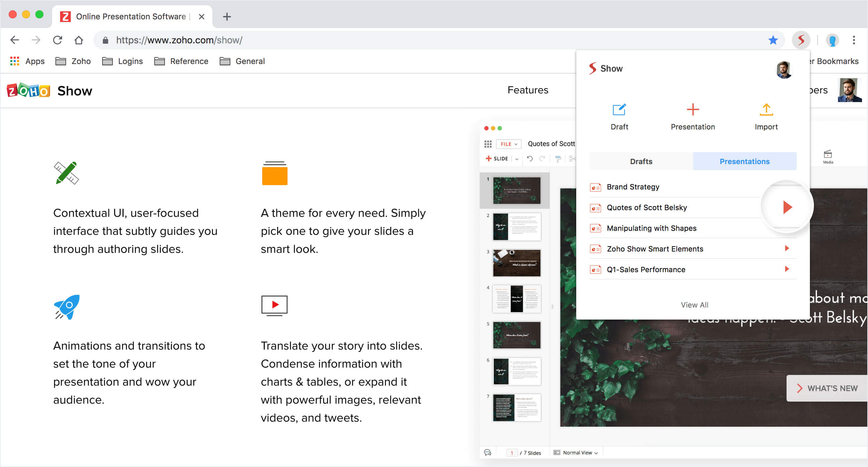The width and height of the screenshot is (868, 467).
Task: Open the WHAT'S NEW button
Action: point(827,388)
